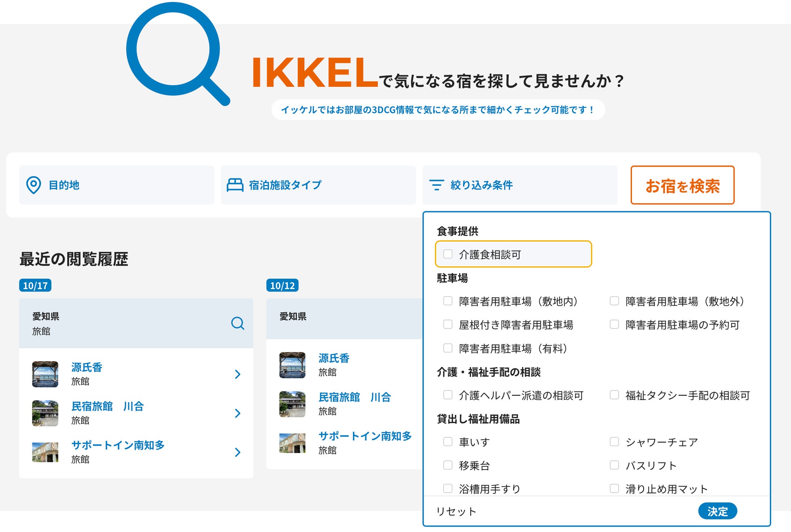Open the 目的地 destination dropdown
Screen dimensions: 791x532
116,185
